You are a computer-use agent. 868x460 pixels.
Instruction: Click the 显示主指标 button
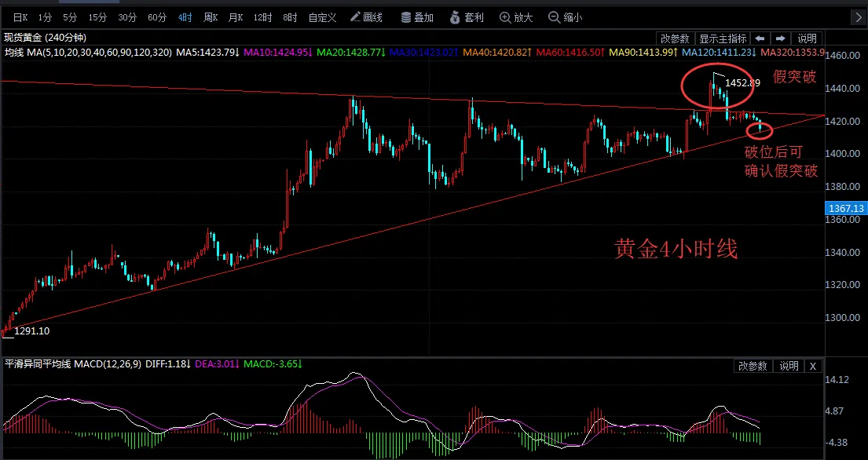pyautogui.click(x=723, y=38)
